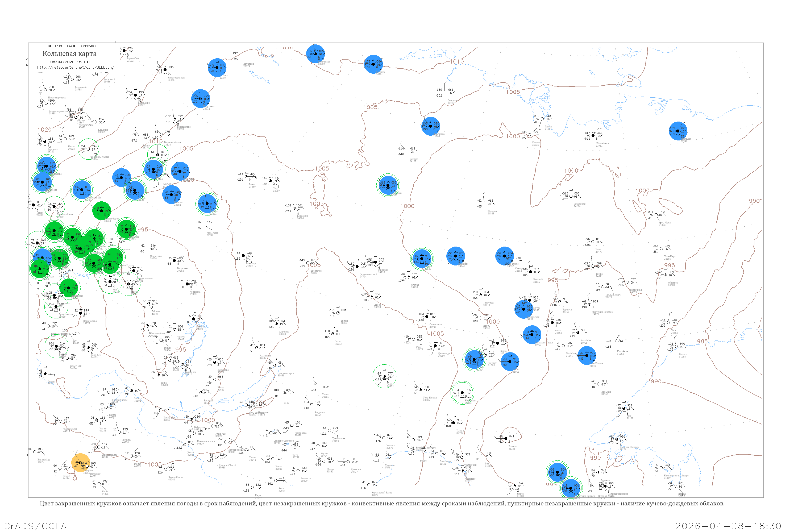This screenshot has width=798, height=532.
Task: Click the Охотск 31088 station circle
Action: [676, 347]
